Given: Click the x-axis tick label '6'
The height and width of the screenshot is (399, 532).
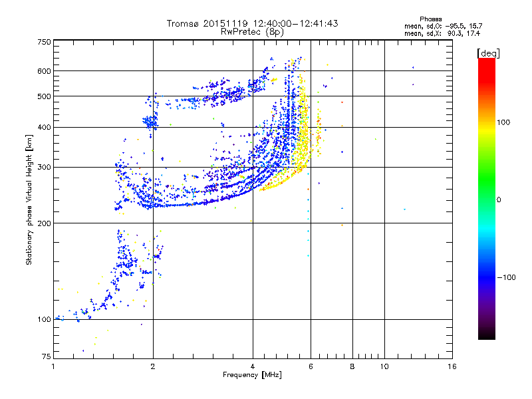Looking at the screenshot, I should 311,366.
